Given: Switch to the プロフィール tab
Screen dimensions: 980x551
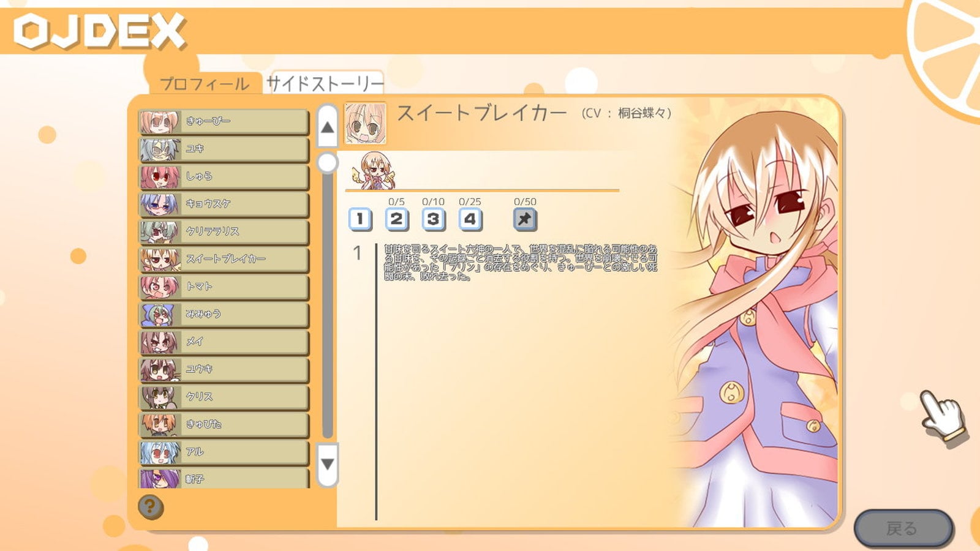Looking at the screenshot, I should pyautogui.click(x=205, y=84).
